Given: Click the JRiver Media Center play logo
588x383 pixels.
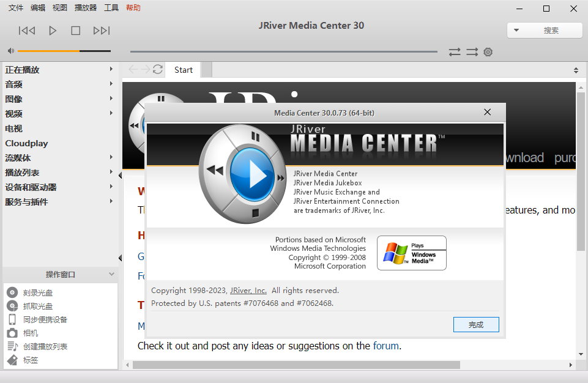Looking at the screenshot, I should 243,174.
